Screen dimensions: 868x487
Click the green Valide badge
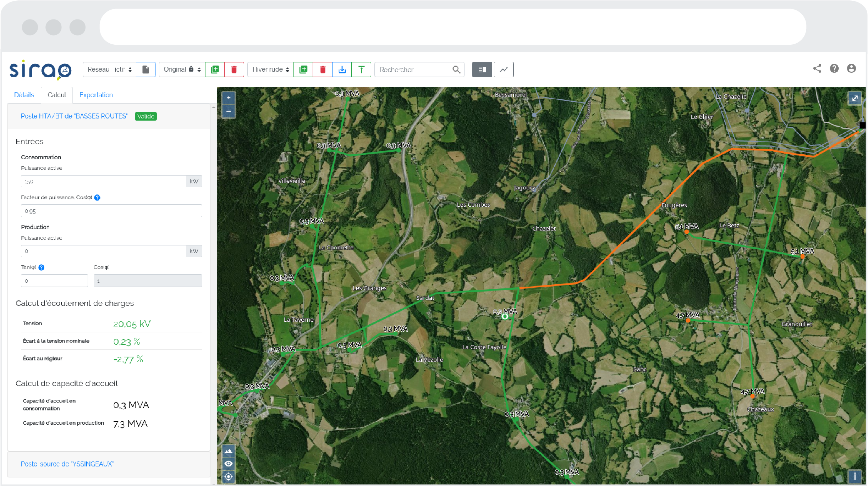point(146,116)
